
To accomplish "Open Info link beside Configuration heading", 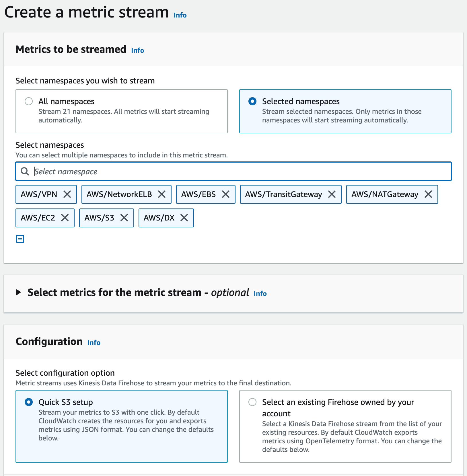I will (x=94, y=343).
